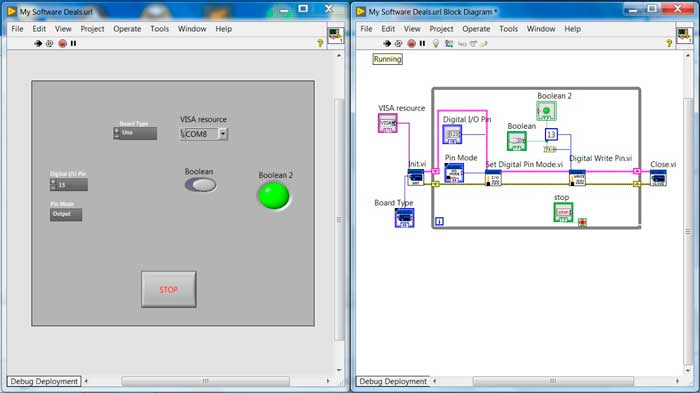Select the Digital Write Pin.vi node
The height and width of the screenshot is (393, 700).
pyautogui.click(x=577, y=178)
